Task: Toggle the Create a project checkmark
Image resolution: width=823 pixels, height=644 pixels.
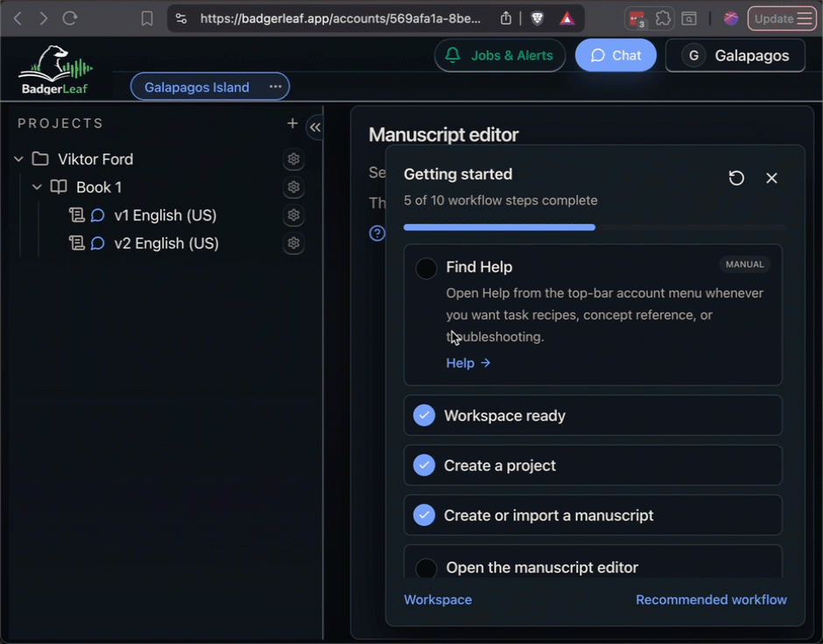Action: point(424,465)
